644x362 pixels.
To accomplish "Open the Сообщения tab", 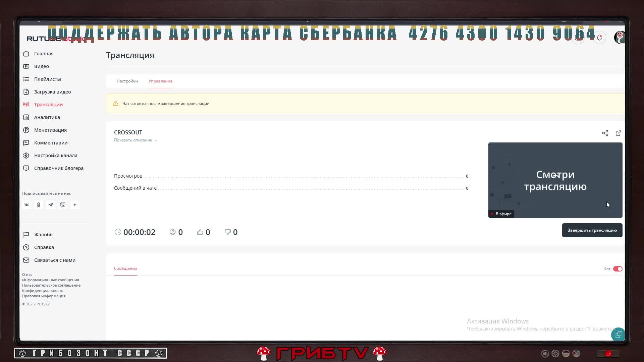I will pyautogui.click(x=125, y=268).
